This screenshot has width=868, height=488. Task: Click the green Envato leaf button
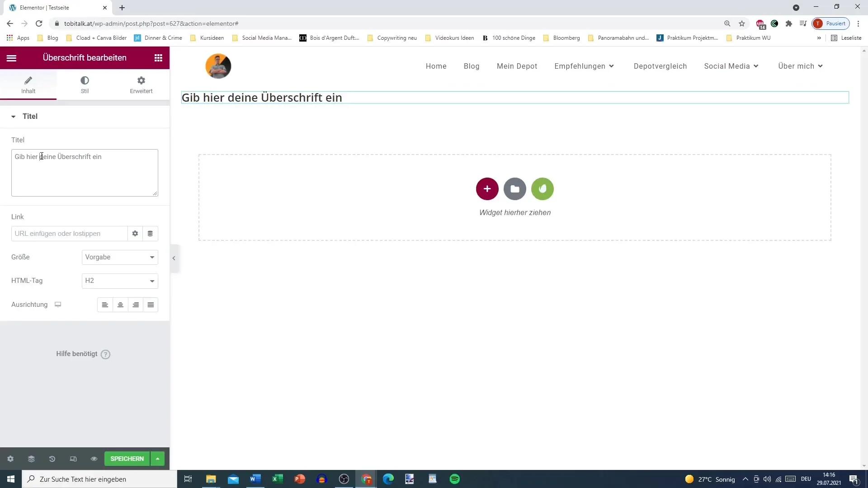point(542,189)
